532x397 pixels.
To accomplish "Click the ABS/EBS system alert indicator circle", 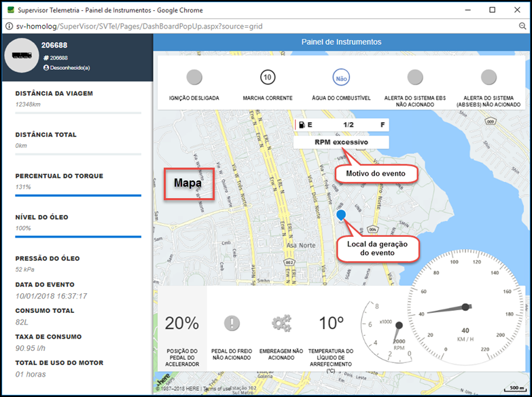I will 489,77.
